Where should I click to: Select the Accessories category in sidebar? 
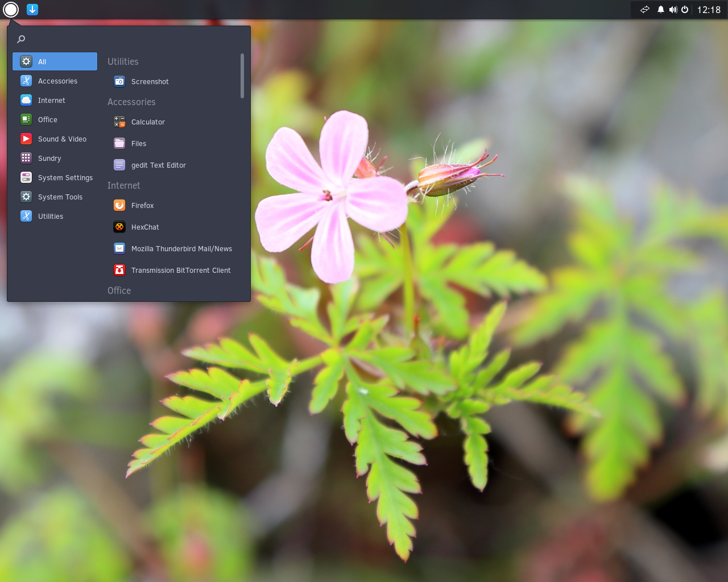[55, 81]
